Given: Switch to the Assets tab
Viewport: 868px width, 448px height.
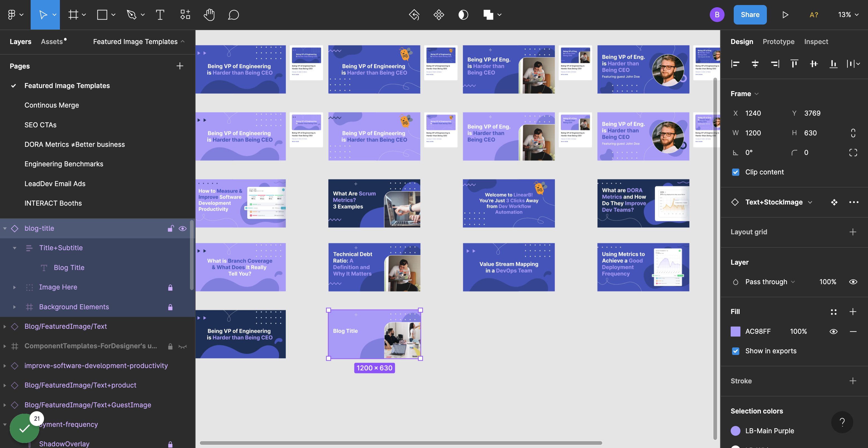Looking at the screenshot, I should point(52,42).
